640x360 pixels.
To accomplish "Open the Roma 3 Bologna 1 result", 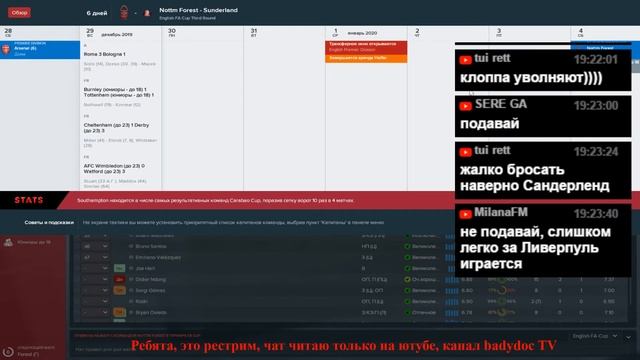I will [104, 54].
